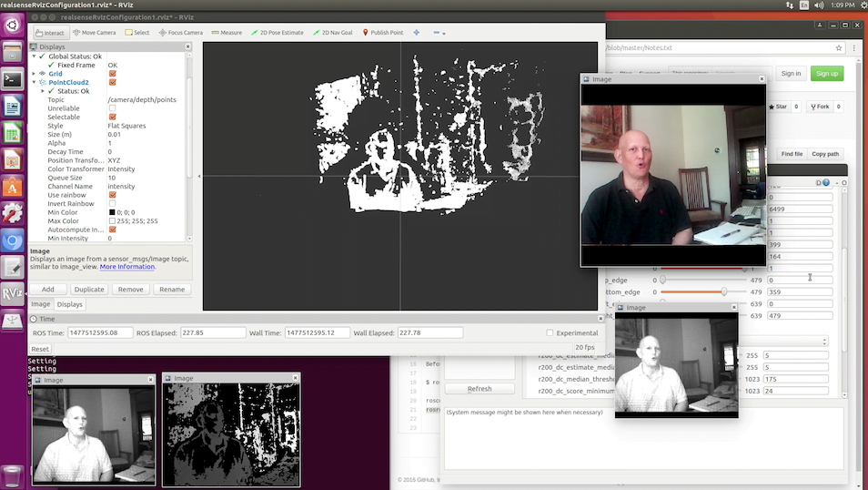Select the Move Camera tool

(94, 33)
